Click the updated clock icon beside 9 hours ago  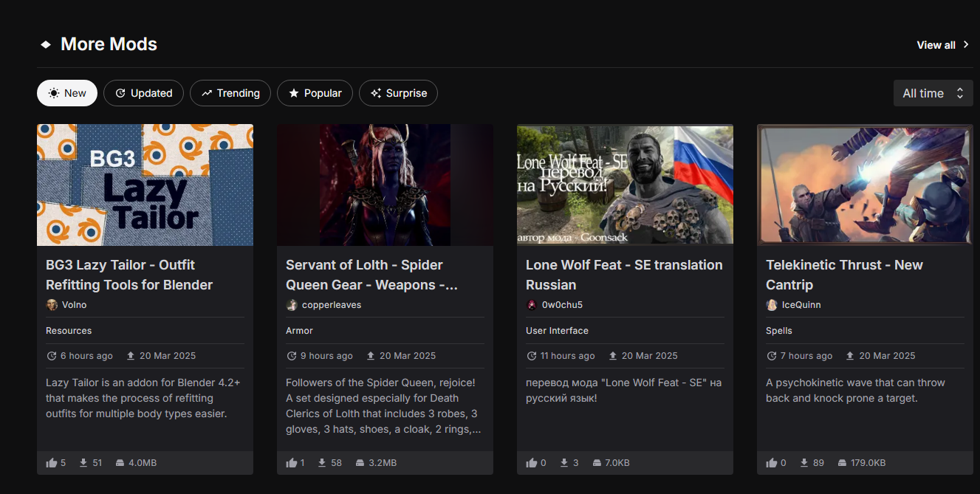click(x=292, y=356)
